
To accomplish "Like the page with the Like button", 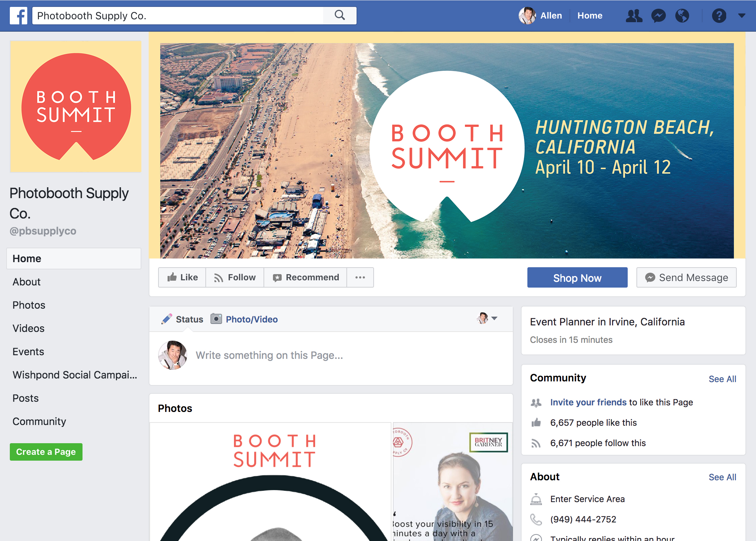I will point(182,277).
